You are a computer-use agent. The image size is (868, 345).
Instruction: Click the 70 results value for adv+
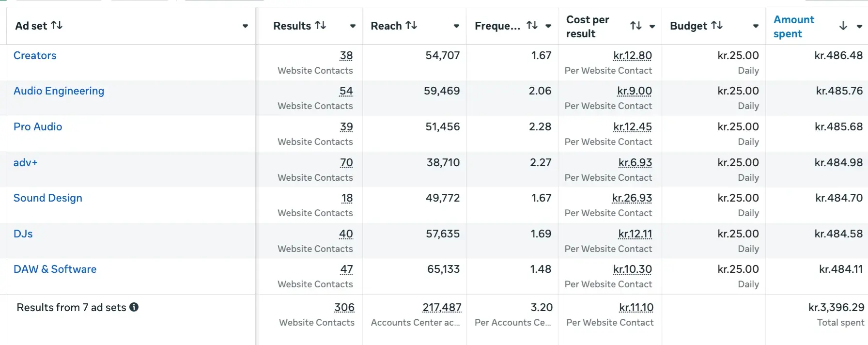click(x=346, y=163)
